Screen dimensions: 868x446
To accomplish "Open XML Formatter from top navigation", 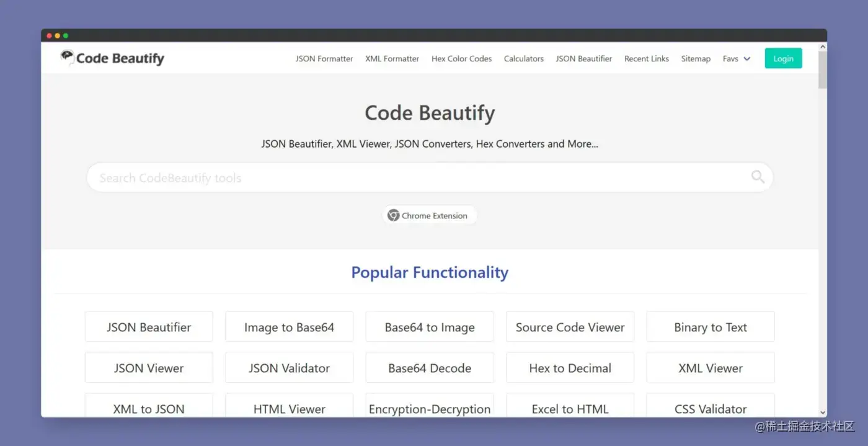I will 392,59.
